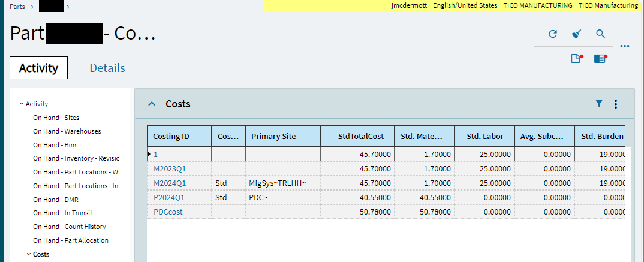Select On Hand - DMR tree item
644x262 pixels.
click(55, 200)
